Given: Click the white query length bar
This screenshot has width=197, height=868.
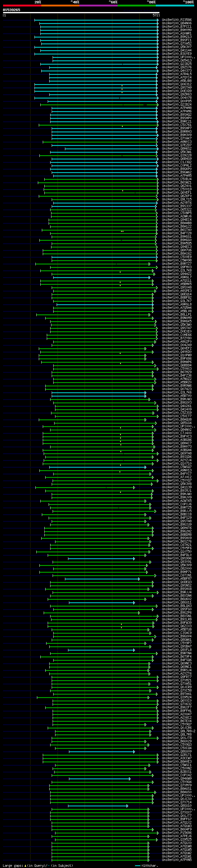Looking at the screenshot, I should point(81,12).
